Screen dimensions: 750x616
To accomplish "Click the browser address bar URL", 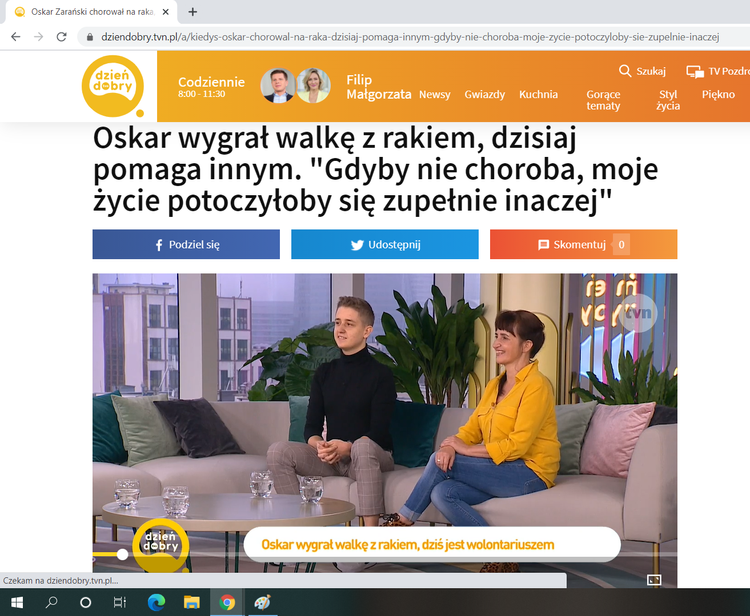I will (410, 37).
